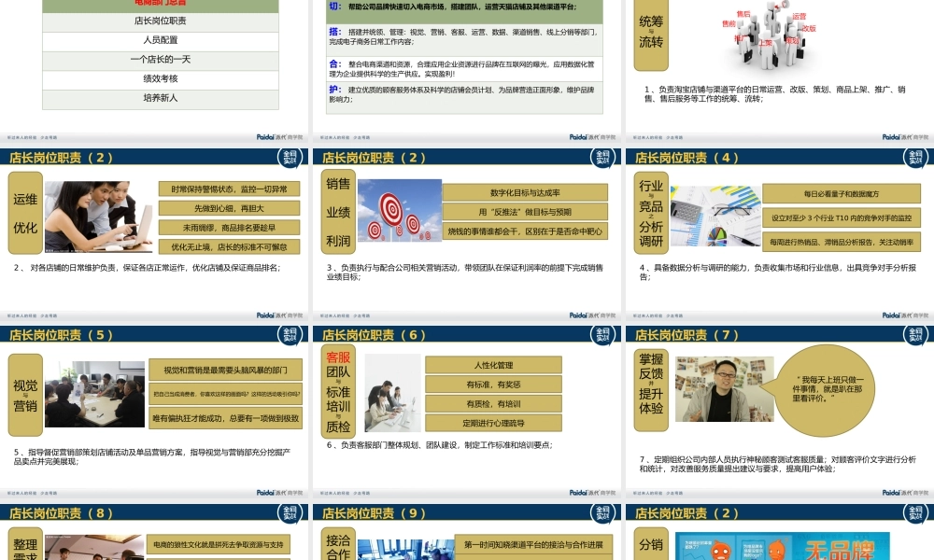Click the 培养新人 table row
The height and width of the screenshot is (560, 934).
pyautogui.click(x=161, y=98)
